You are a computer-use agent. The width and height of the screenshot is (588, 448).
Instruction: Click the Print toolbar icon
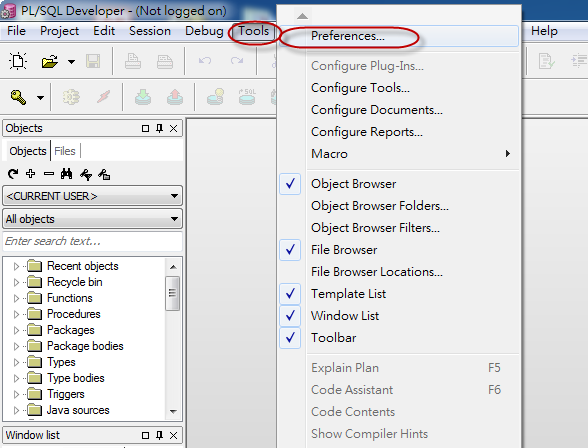(x=133, y=61)
